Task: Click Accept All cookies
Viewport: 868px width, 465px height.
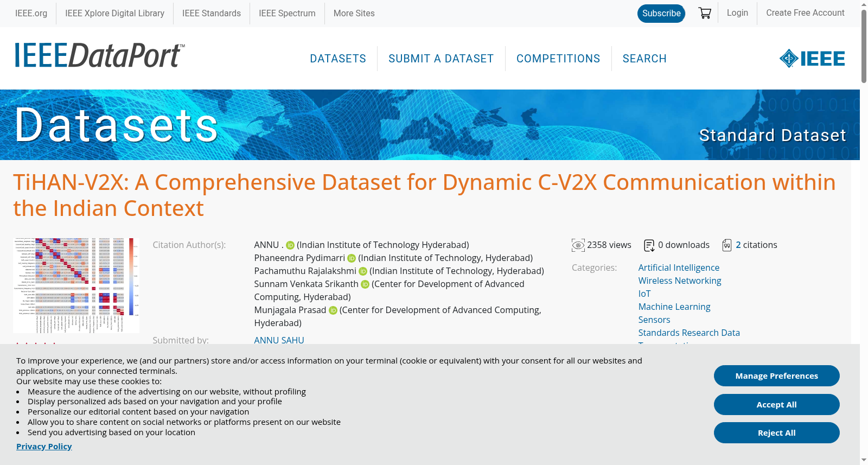Action: 777,405
